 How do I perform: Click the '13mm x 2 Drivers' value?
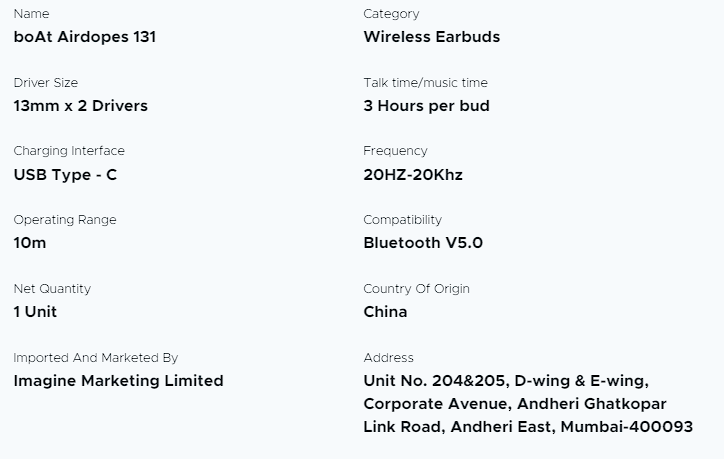click(x=80, y=106)
